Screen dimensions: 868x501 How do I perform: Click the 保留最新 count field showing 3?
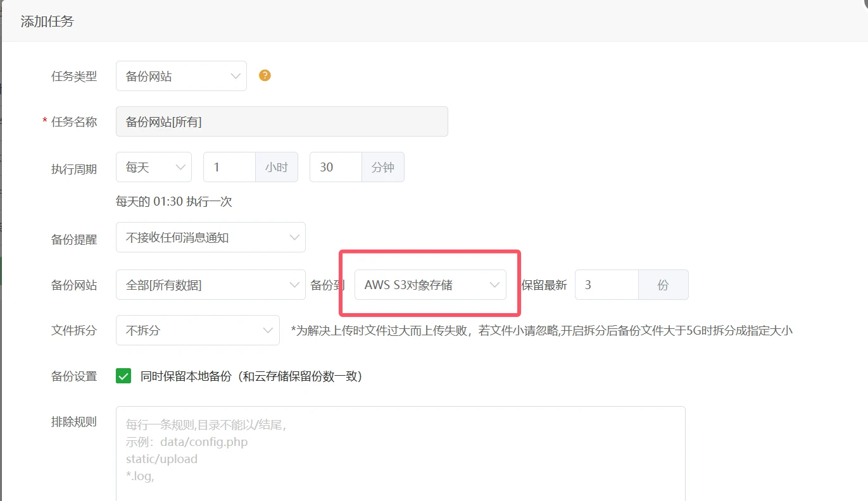[x=606, y=285]
